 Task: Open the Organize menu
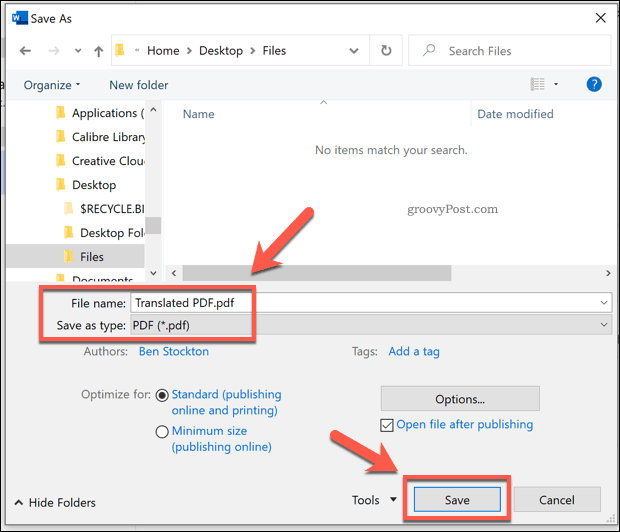point(52,85)
